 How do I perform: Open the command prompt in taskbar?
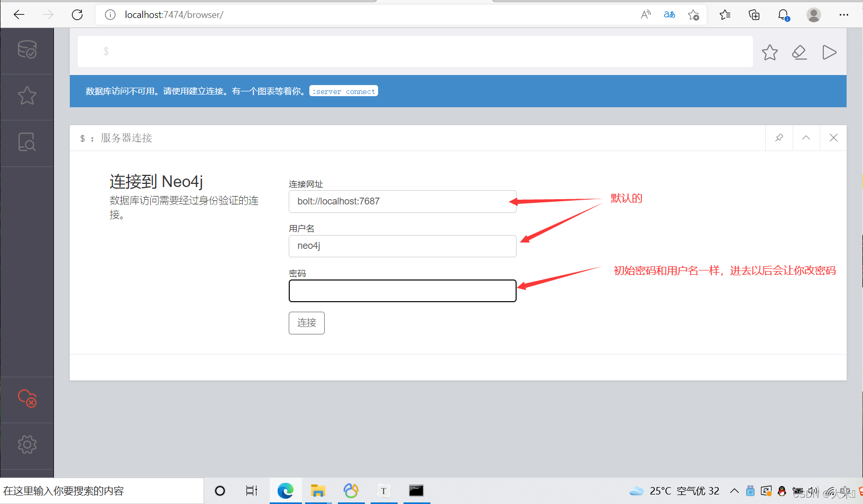417,491
